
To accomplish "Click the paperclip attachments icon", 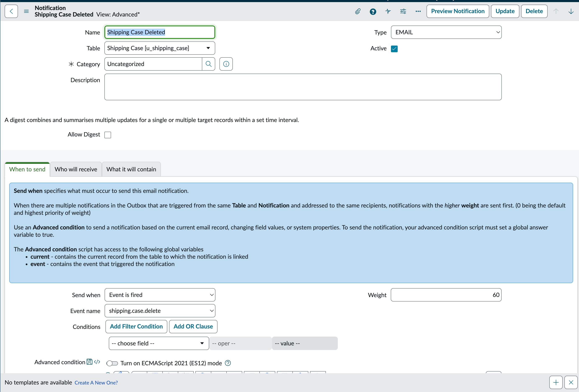I will coord(358,11).
